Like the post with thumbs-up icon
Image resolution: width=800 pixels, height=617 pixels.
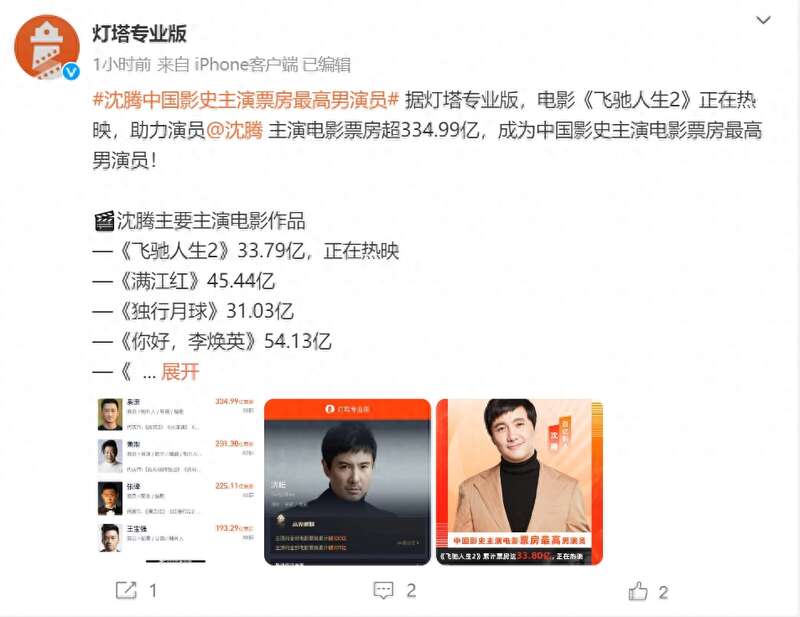click(x=638, y=591)
